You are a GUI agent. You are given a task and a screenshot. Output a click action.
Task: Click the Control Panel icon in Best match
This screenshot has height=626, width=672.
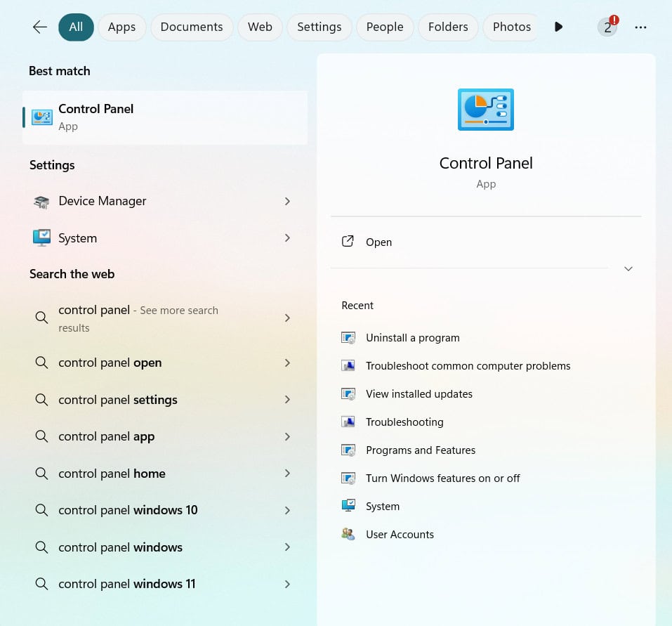click(42, 117)
